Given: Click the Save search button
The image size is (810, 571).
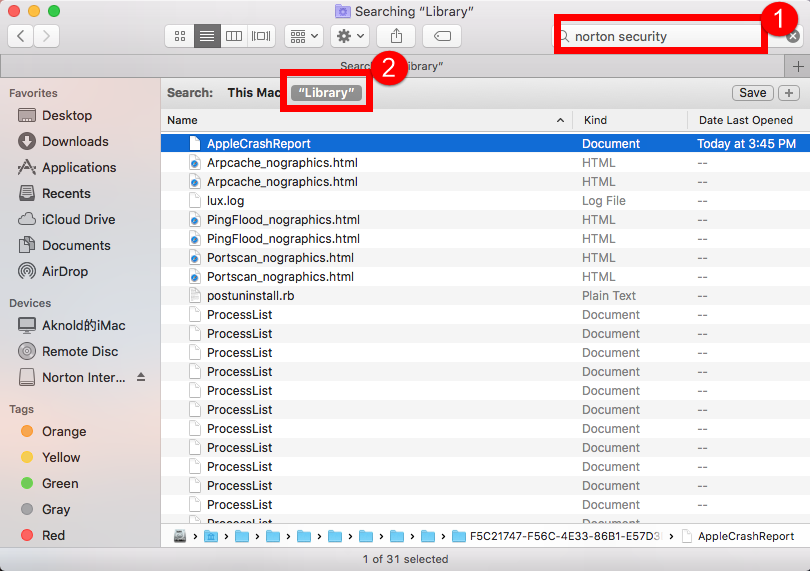Looking at the screenshot, I should 752,92.
